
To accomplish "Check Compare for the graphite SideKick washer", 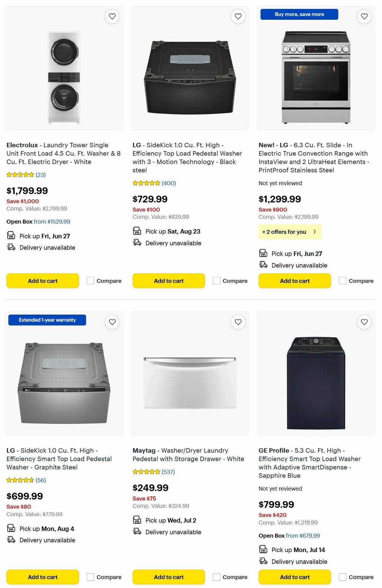I will pyautogui.click(x=90, y=577).
